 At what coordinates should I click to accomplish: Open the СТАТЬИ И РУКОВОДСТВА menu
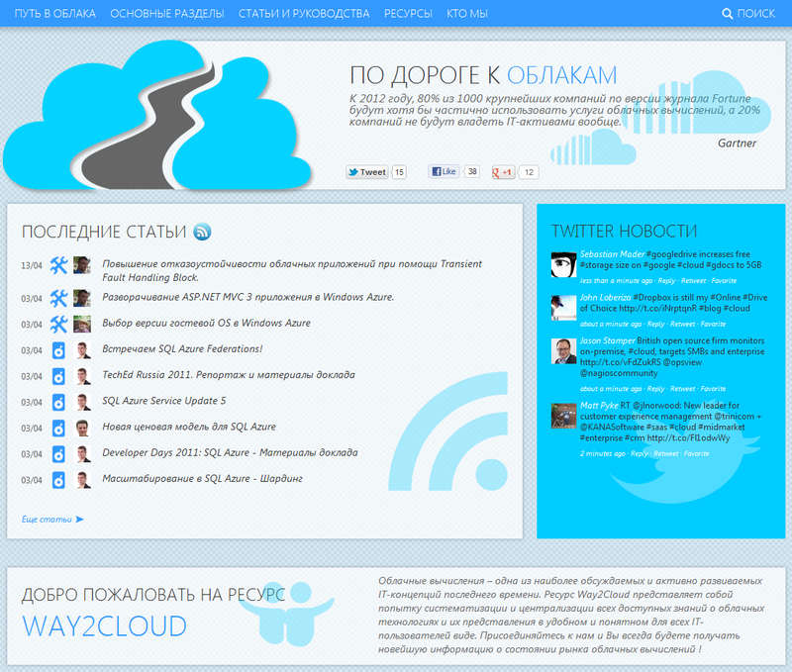[x=304, y=14]
